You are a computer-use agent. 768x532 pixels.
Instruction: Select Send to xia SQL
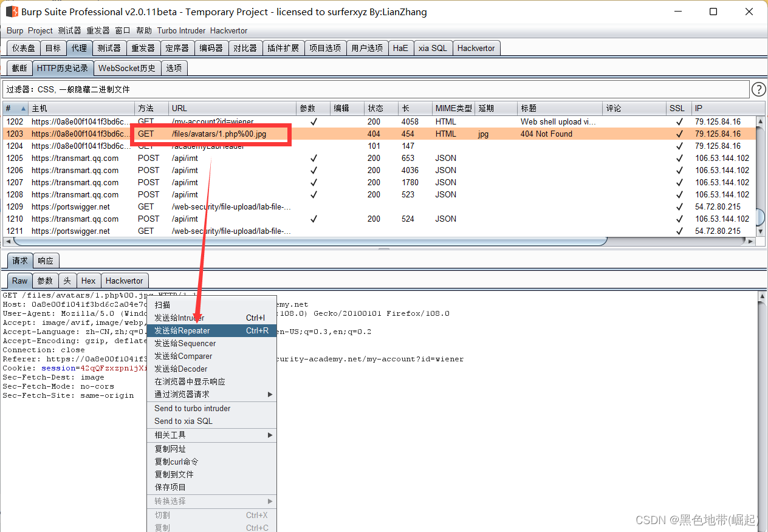tap(211, 421)
